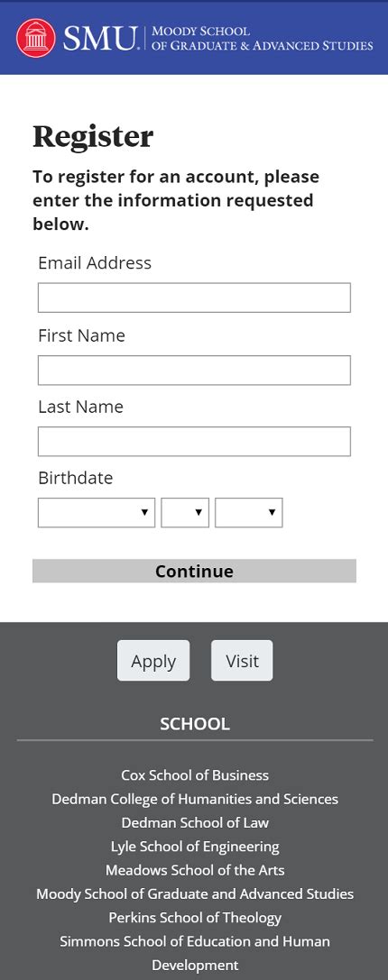This screenshot has width=388, height=980.
Task: Open the Moody School of Graduate header link
Action: (x=263, y=38)
